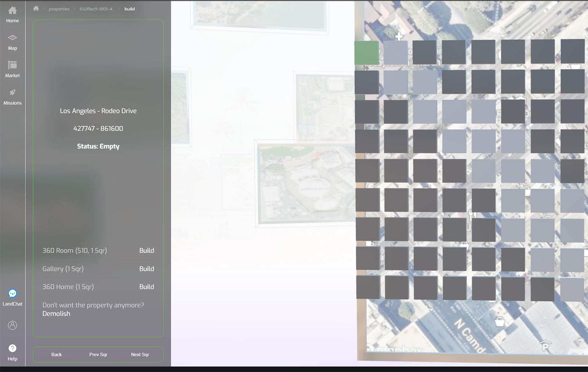Viewport: 588px width, 372px height.
Task: Click "Don't want the property anymore?" text
Action: click(93, 305)
